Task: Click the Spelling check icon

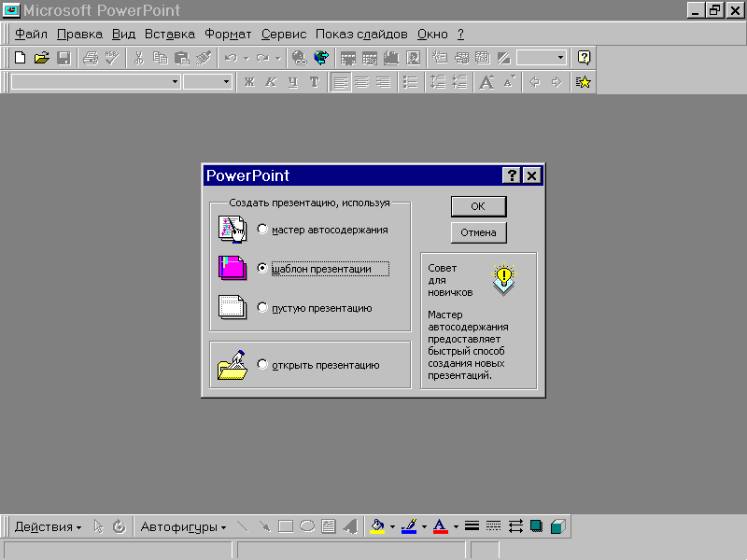Action: coord(112,58)
